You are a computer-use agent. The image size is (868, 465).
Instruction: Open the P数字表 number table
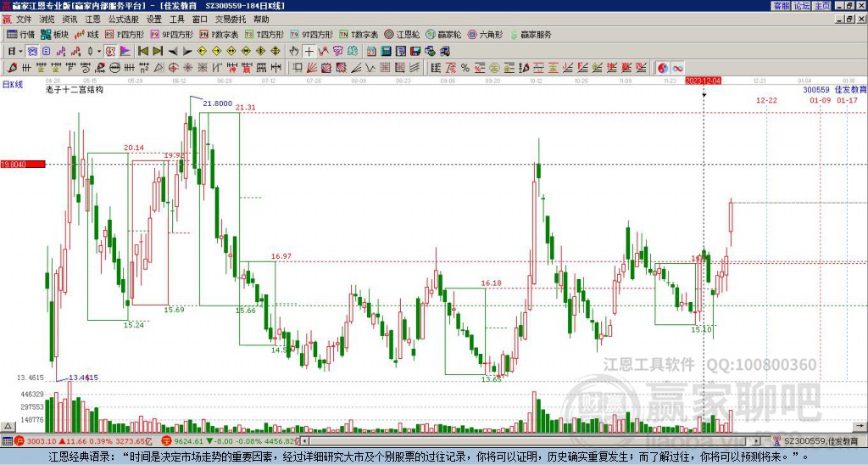coord(220,34)
